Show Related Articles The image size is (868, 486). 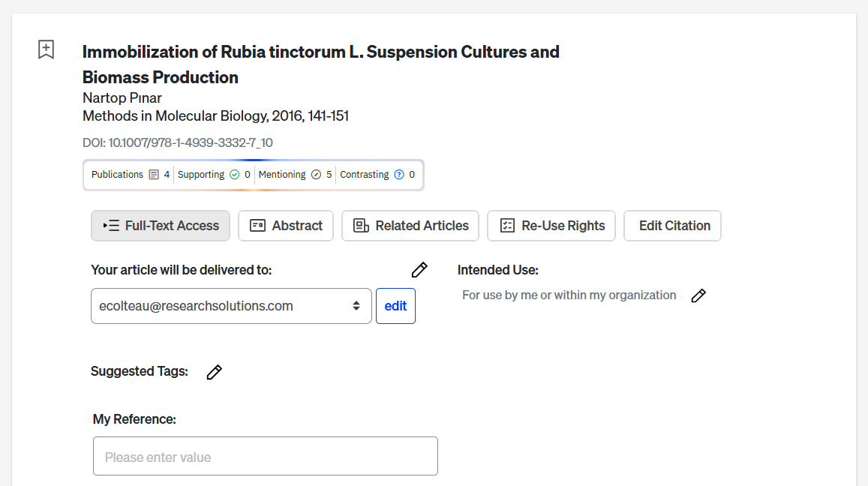coord(410,226)
